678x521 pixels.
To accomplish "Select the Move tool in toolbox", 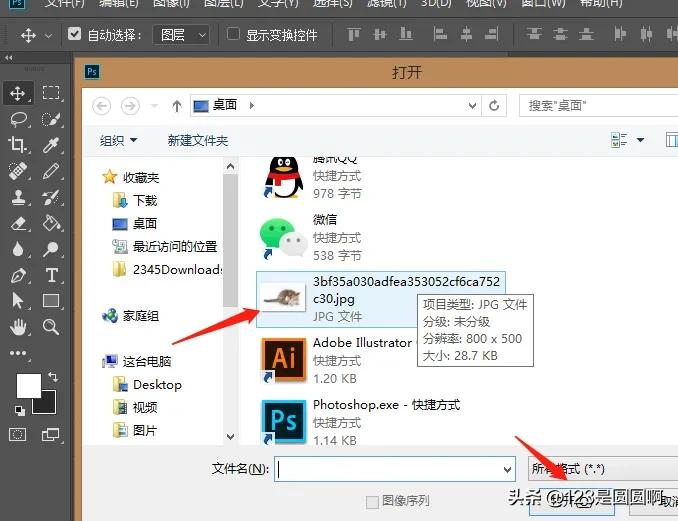I will point(17,93).
